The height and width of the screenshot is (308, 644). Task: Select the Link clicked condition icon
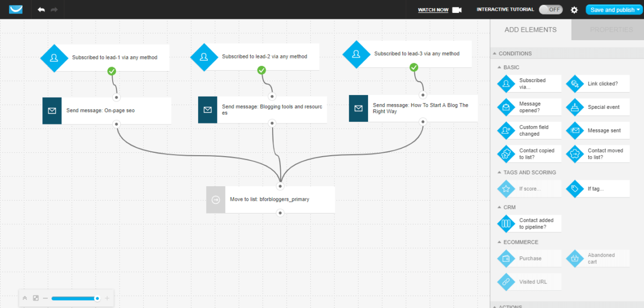point(575,84)
